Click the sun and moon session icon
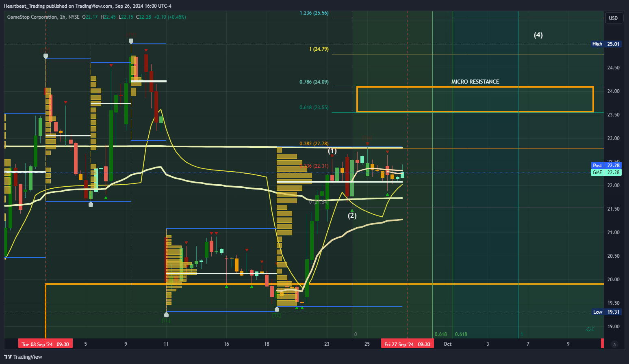The width and height of the screenshot is (629, 364). point(590,329)
